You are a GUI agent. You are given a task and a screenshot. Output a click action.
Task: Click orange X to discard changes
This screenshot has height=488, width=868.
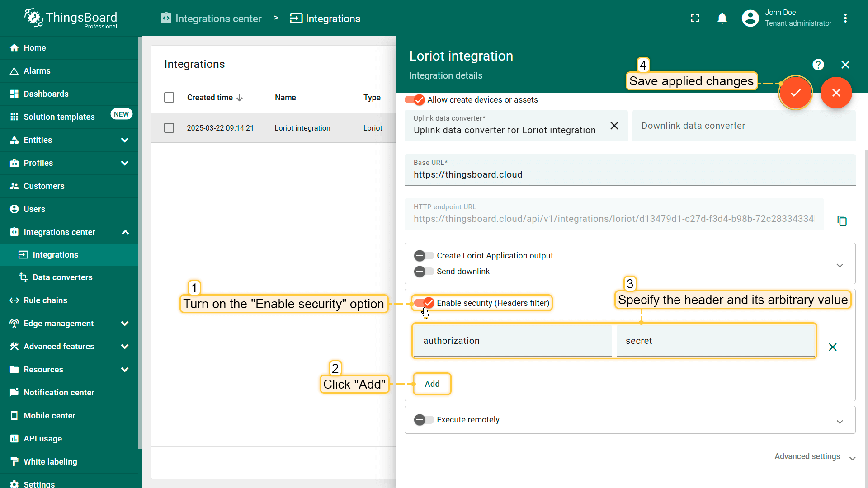[836, 93]
